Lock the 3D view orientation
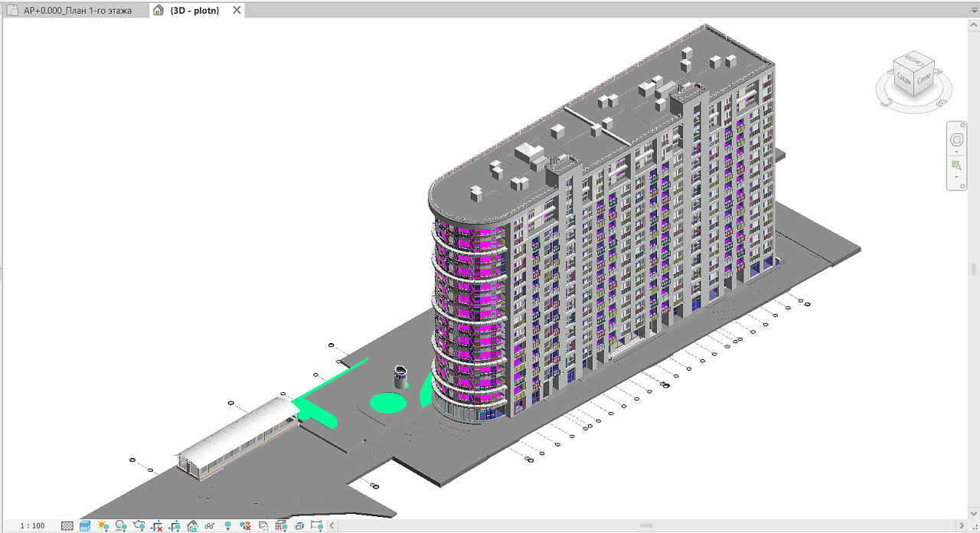Screen dimensions: 980x533 (192, 526)
